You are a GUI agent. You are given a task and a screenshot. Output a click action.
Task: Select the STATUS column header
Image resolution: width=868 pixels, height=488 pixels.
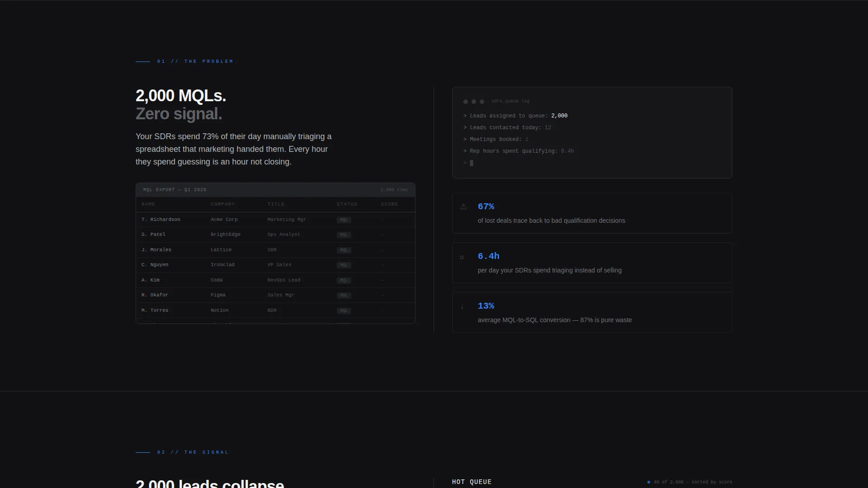point(347,204)
